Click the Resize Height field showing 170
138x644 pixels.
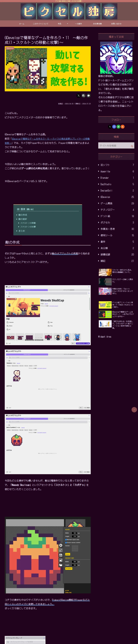click(x=74, y=536)
